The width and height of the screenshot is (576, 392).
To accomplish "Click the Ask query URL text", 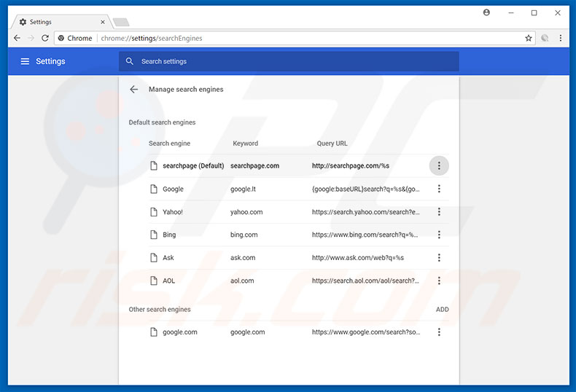I will 358,258.
